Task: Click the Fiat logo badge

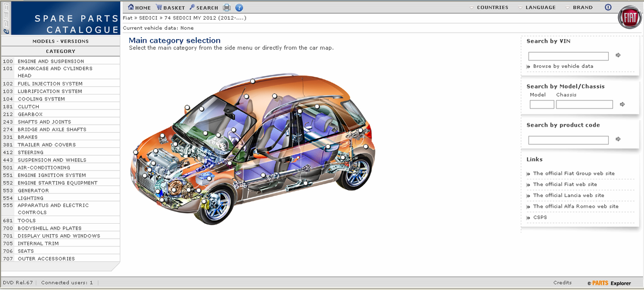Action: (630, 18)
